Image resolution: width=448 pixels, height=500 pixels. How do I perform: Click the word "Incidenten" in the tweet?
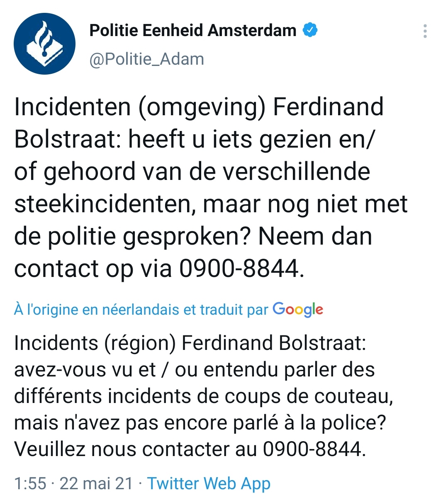73,107
